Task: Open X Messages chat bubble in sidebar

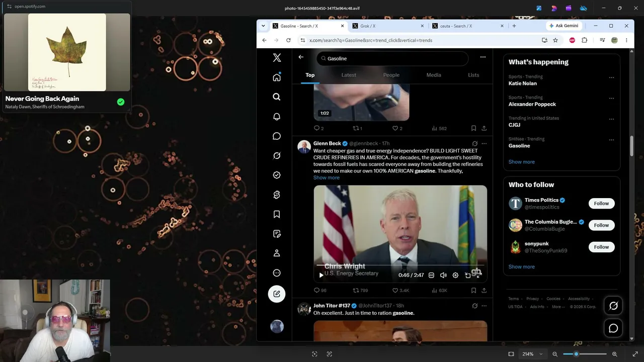Action: click(277, 136)
